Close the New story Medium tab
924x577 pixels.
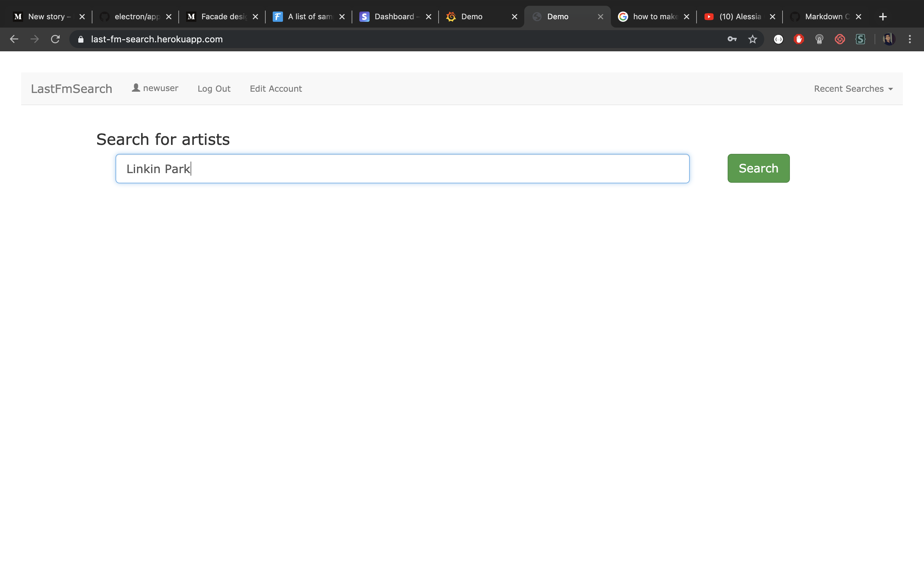82,16
